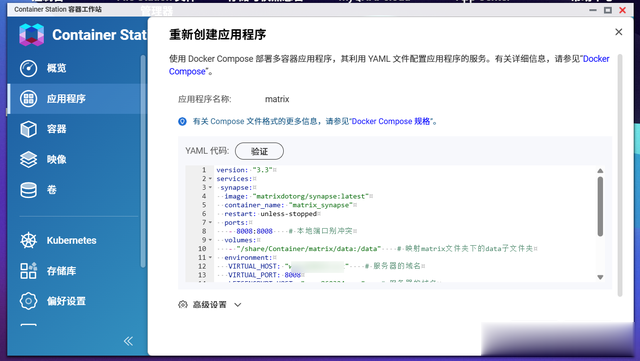The width and height of the screenshot is (640, 361).
Task: Click the image matrixdotorg/synapse:latest line
Action: point(298,196)
